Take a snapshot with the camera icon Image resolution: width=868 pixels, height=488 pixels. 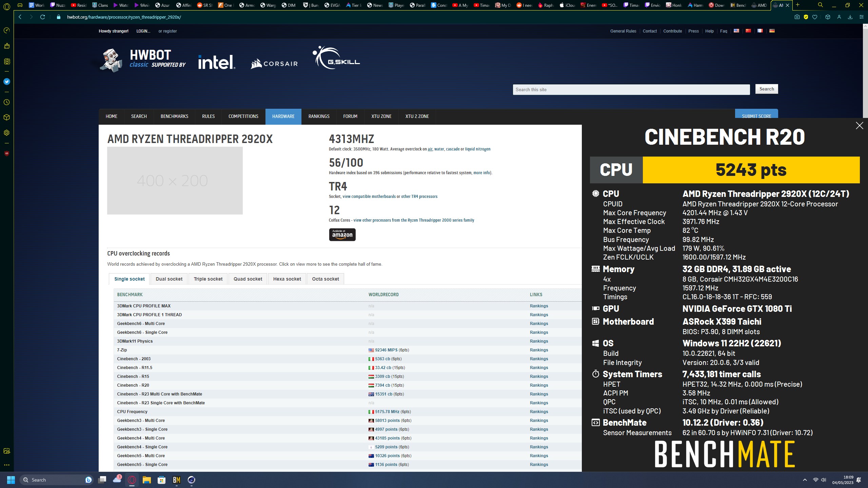(x=797, y=17)
